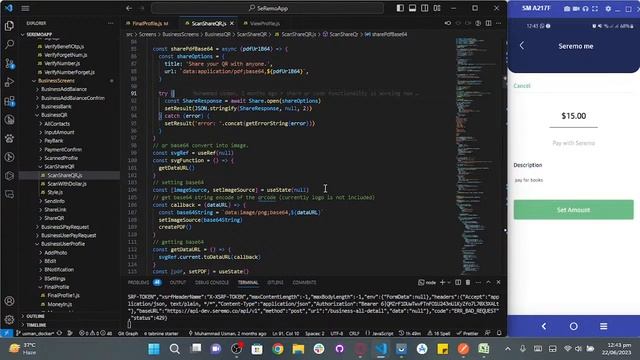
Task: Toggle the bottom panel layout icon
Action: 412,8
